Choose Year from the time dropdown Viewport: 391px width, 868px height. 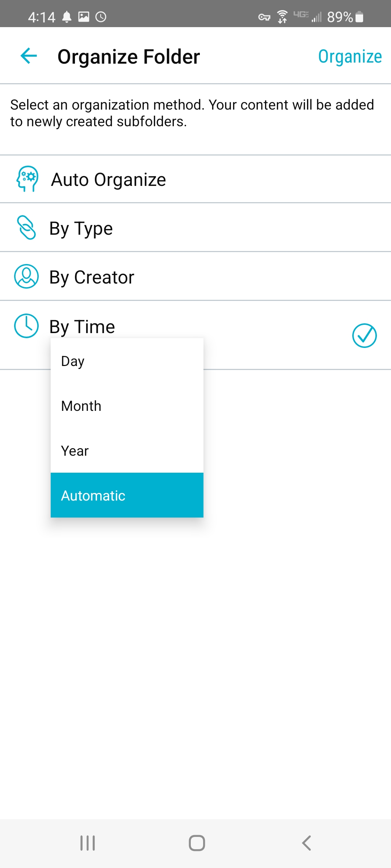click(x=127, y=451)
